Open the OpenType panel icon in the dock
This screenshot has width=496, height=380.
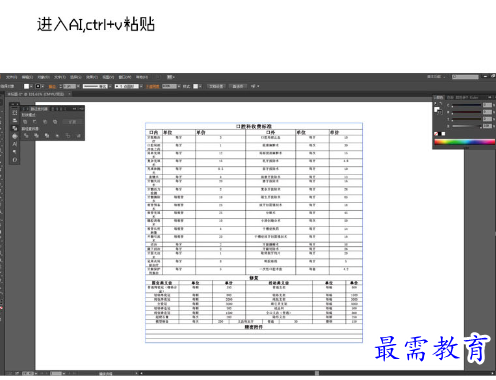tap(15, 160)
